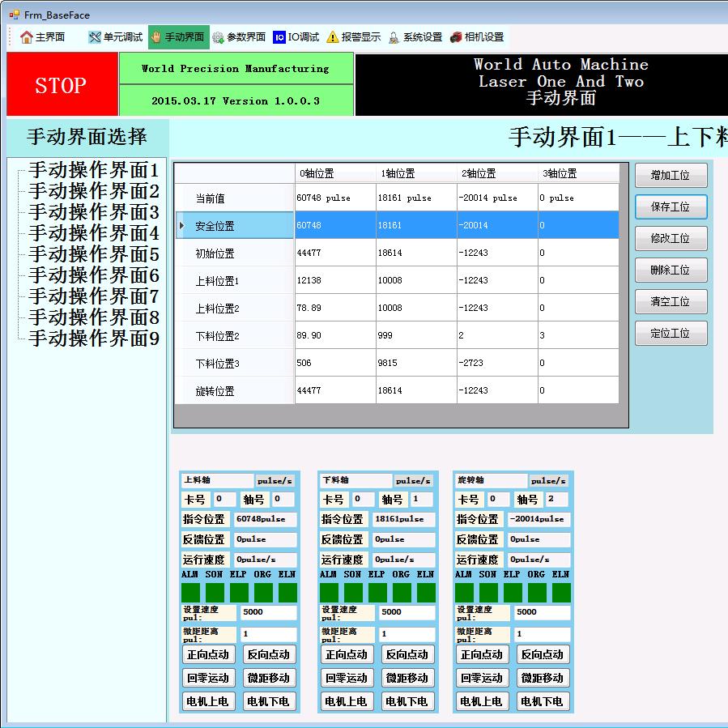Click the 0轴位置 column header
The width and height of the screenshot is (728, 728).
coord(335,173)
